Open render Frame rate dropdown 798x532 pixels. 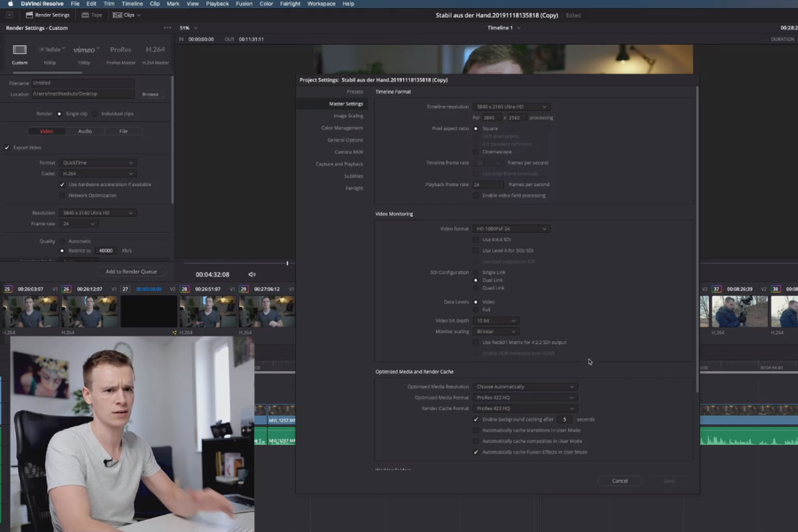pos(78,224)
